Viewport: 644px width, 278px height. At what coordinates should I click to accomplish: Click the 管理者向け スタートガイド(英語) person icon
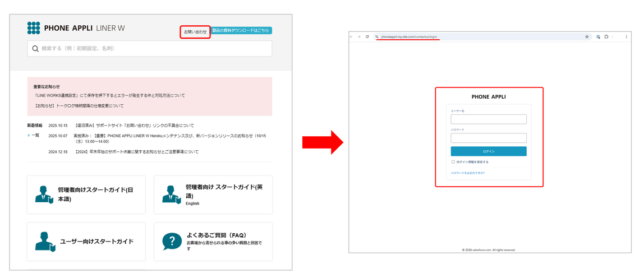171,194
